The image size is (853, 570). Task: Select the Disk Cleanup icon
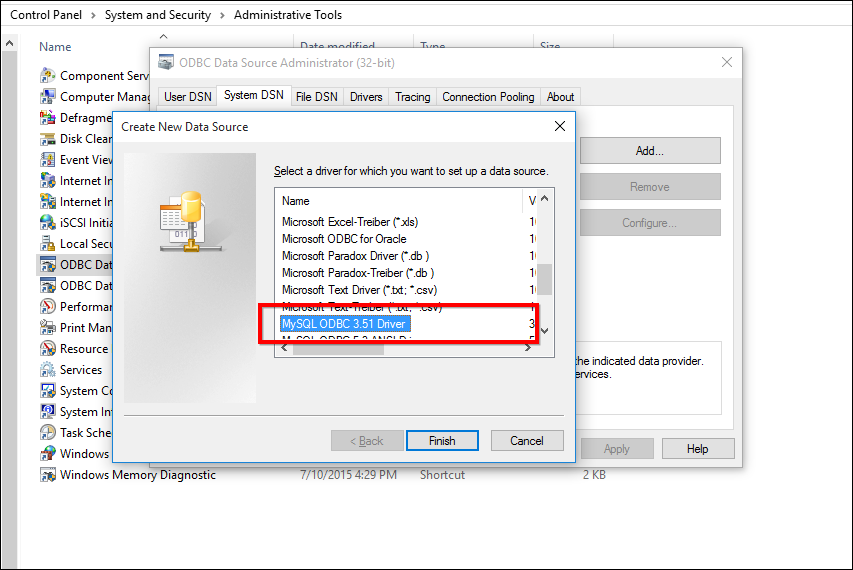48,139
